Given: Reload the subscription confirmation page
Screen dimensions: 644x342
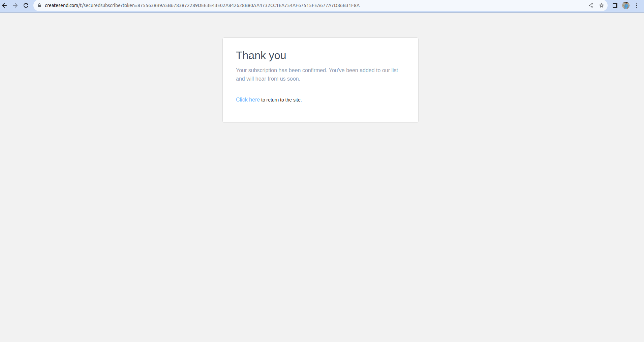Looking at the screenshot, I should (x=26, y=5).
